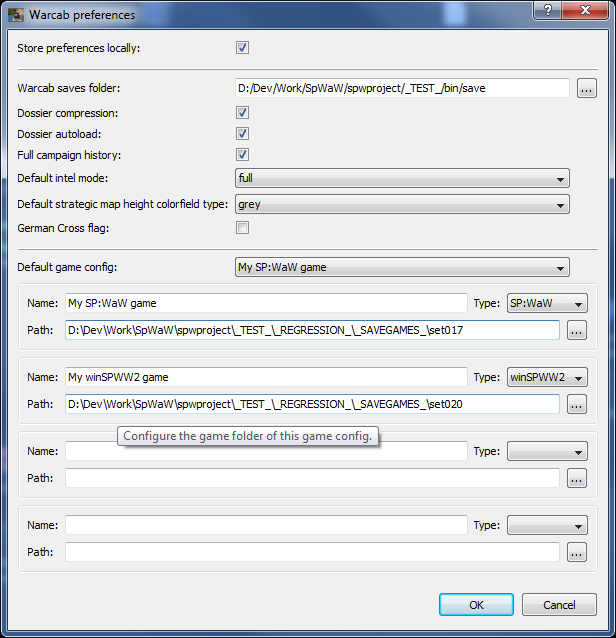616x638 pixels.
Task: Expand strategic map height colorfield type dropdown
Action: (402, 204)
